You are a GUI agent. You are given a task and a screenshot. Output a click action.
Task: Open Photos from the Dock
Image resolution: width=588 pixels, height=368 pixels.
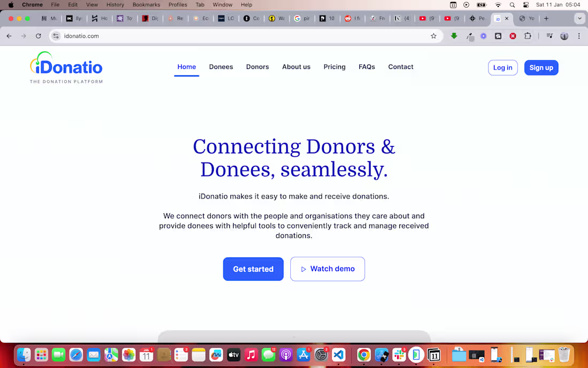click(129, 355)
